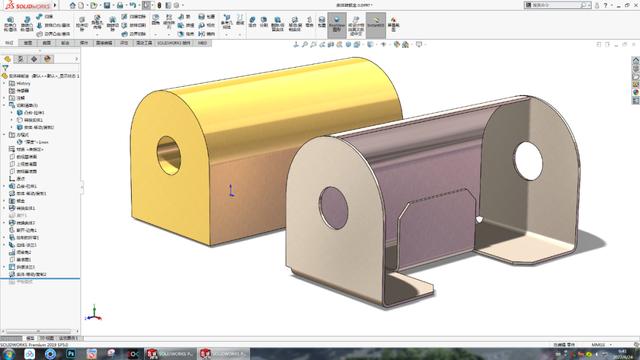Open the Display Style cube icon

tap(370, 44)
